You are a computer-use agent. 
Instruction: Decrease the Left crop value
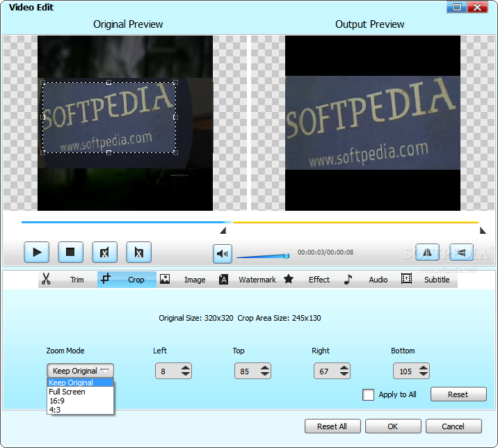click(186, 374)
